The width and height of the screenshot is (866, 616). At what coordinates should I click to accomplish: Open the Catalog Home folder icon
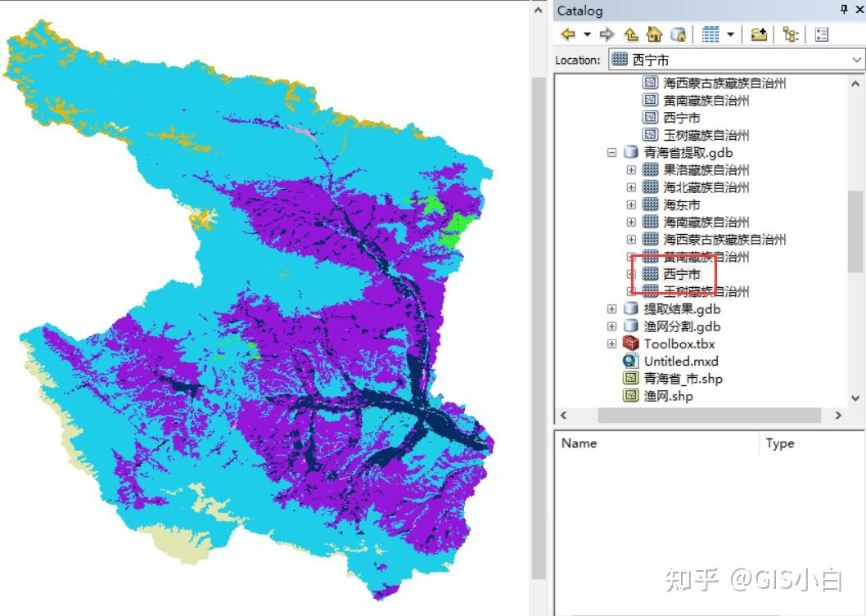click(653, 34)
